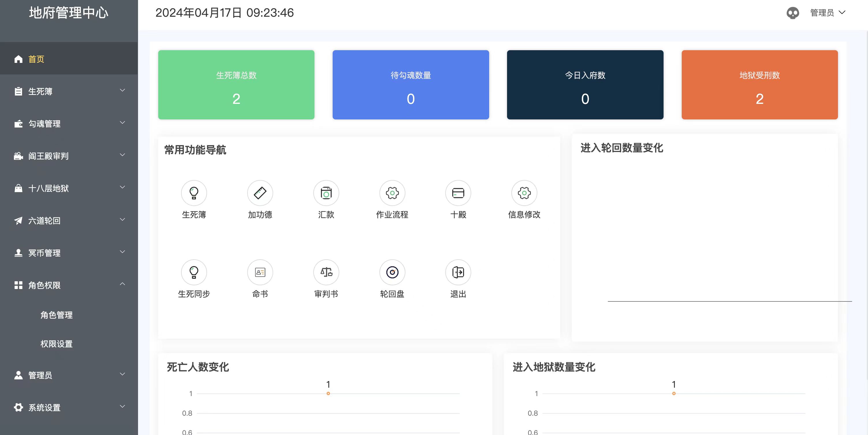Click the date and time text in header
This screenshot has height=435, width=868.
click(224, 13)
